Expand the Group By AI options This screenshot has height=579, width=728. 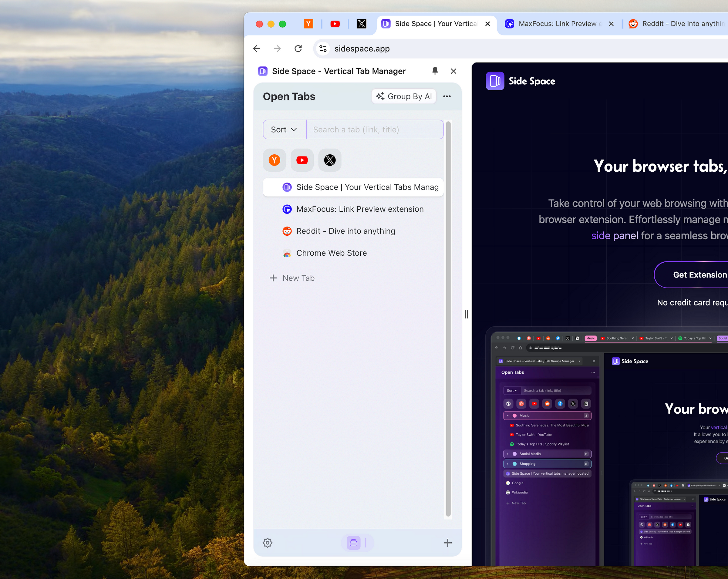[x=403, y=96]
